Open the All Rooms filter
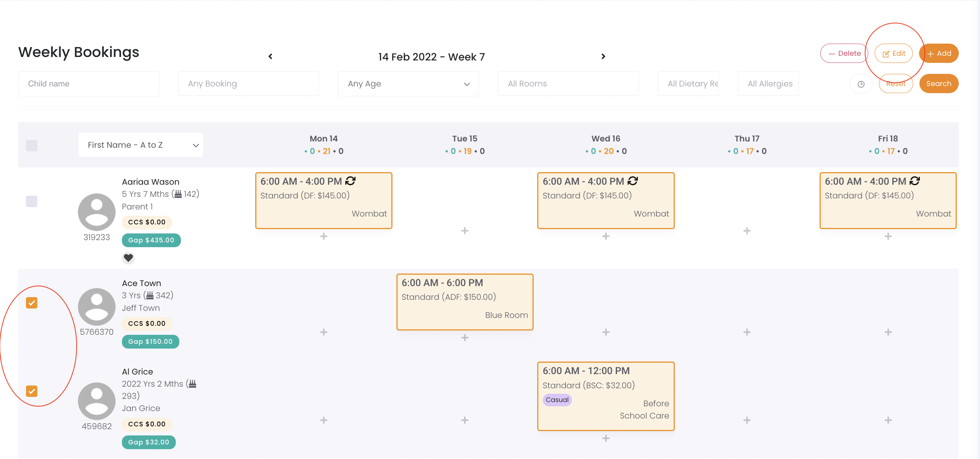The width and height of the screenshot is (980, 459). coord(568,84)
